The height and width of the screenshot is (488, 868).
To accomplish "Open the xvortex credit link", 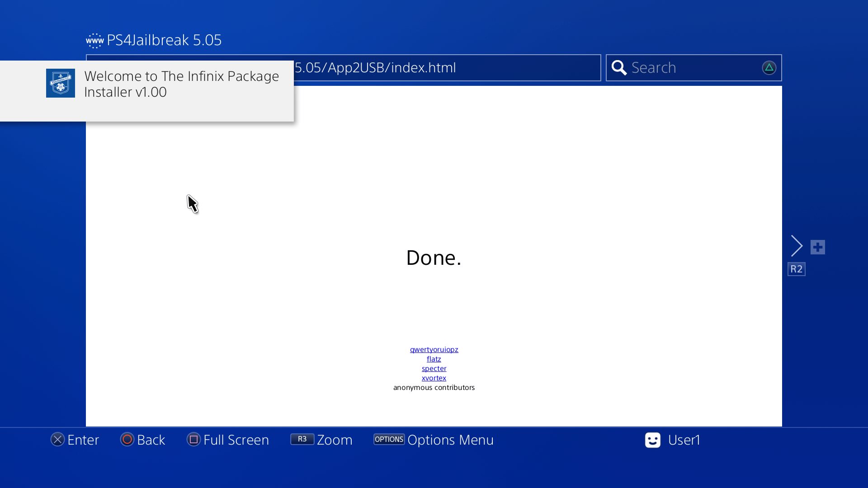I will [434, 378].
